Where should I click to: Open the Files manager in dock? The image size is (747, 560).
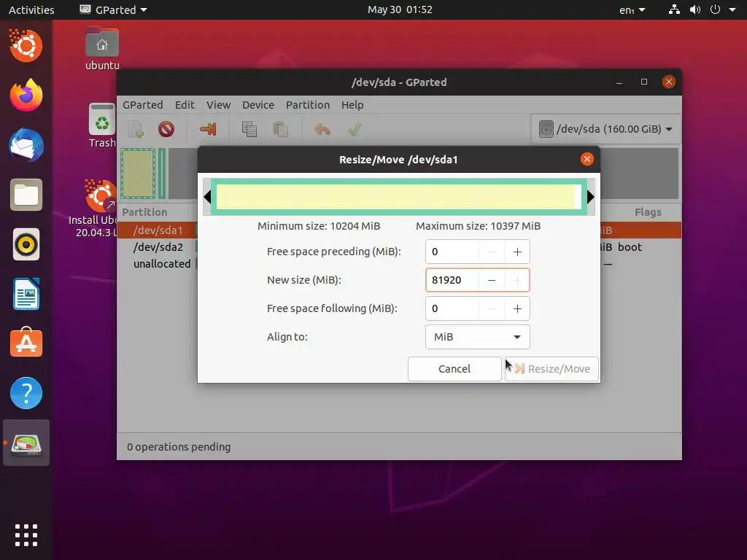pyautogui.click(x=26, y=195)
